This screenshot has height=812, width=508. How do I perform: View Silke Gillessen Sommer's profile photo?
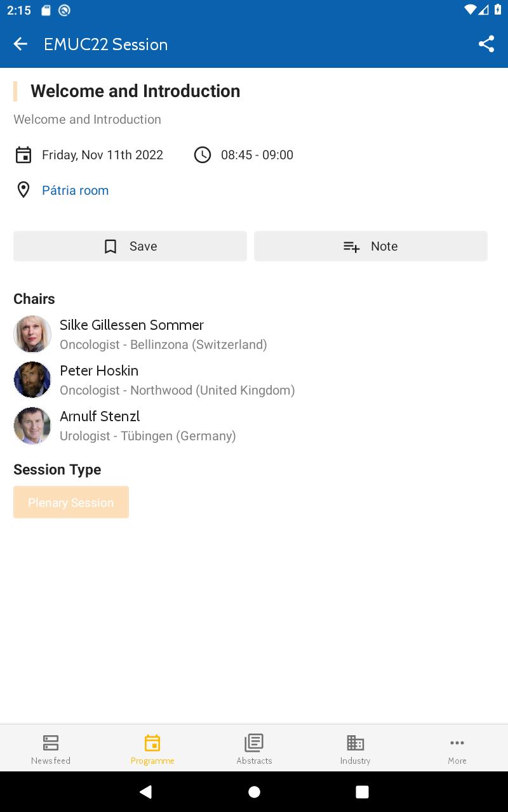click(x=32, y=334)
